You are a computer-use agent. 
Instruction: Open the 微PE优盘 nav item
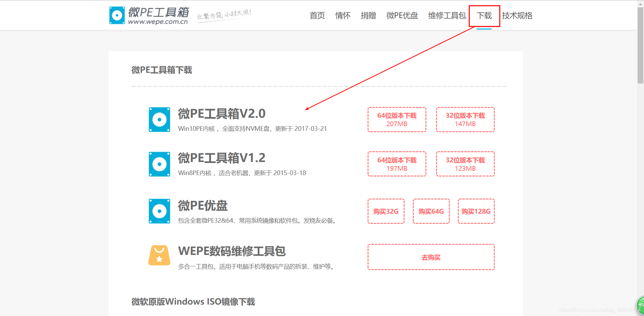pyautogui.click(x=402, y=15)
